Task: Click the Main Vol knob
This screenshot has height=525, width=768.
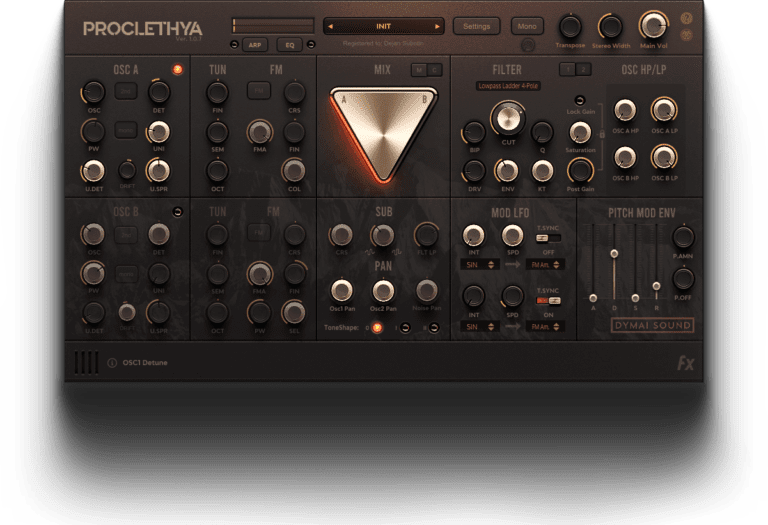Action: coord(654,25)
